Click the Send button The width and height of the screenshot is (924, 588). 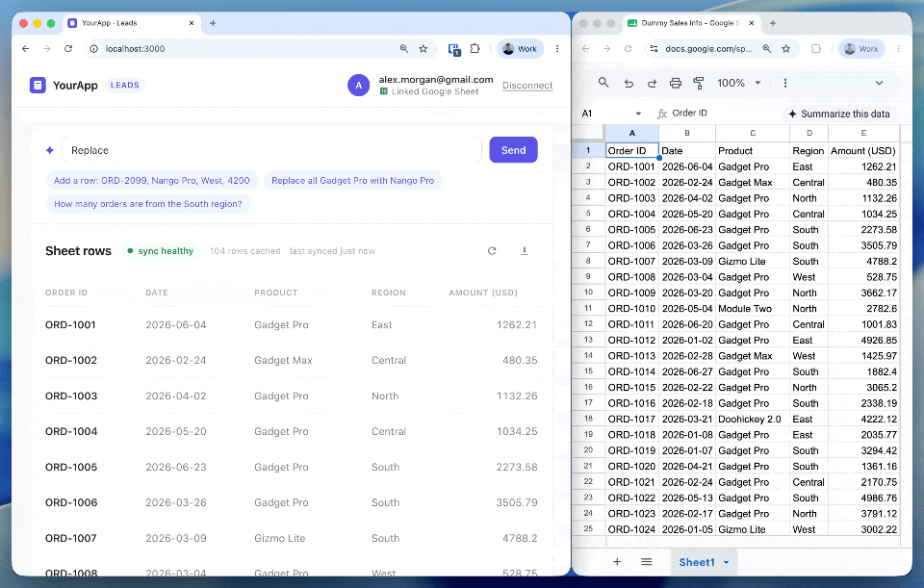click(513, 150)
